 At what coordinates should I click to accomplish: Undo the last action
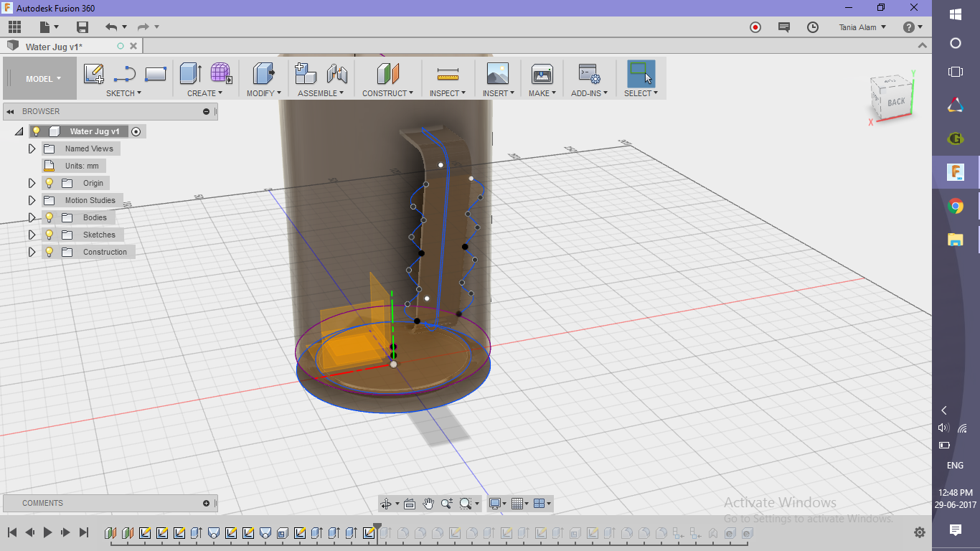click(111, 27)
